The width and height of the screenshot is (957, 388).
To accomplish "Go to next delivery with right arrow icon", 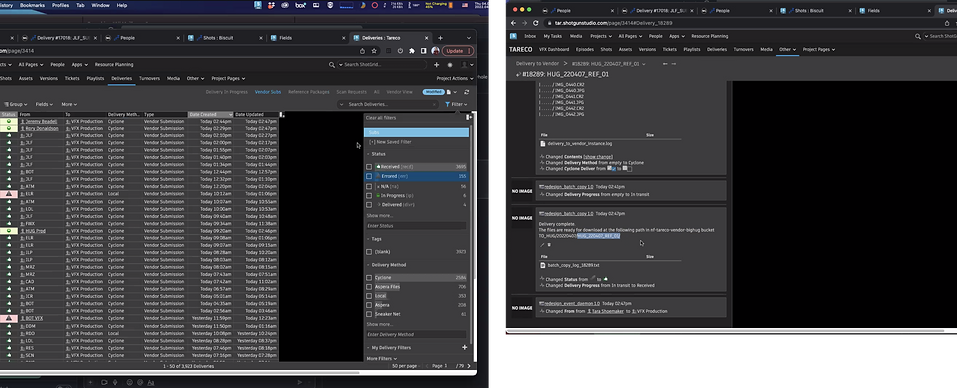I will (674, 63).
